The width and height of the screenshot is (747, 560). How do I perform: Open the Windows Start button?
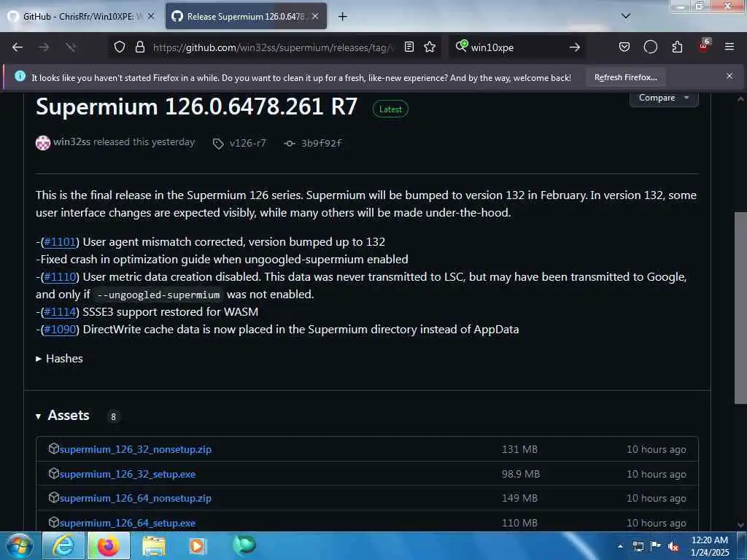click(x=19, y=545)
